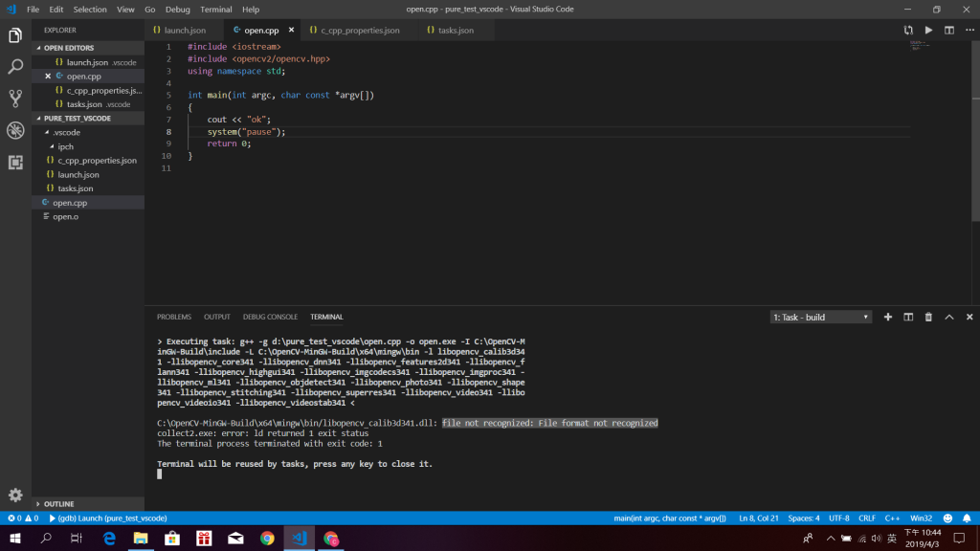Change line endings via 'CRLF'
The width and height of the screenshot is (980, 551).
pyautogui.click(x=867, y=518)
